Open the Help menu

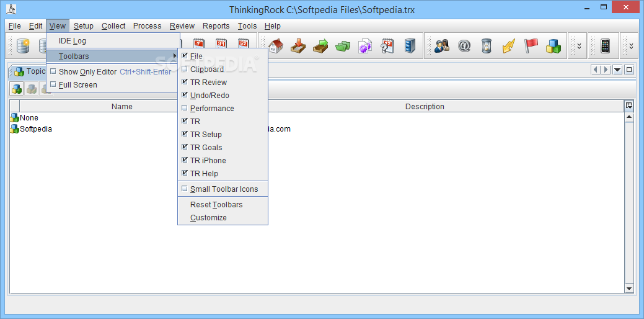(x=272, y=26)
